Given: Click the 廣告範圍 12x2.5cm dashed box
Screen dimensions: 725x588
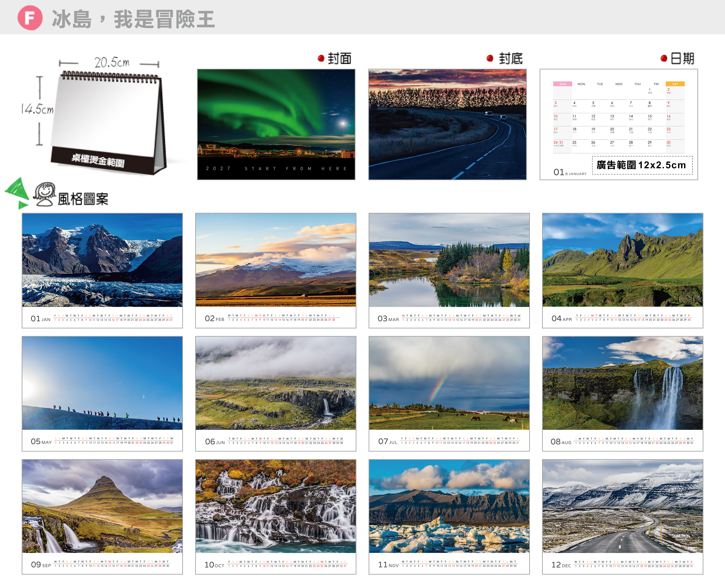Looking at the screenshot, I should 642,165.
